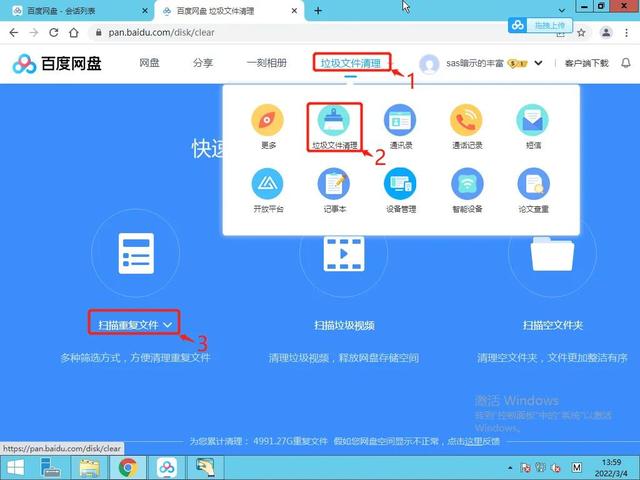Bookmark this page with star icon
The image size is (640, 480).
pyautogui.click(x=581, y=33)
